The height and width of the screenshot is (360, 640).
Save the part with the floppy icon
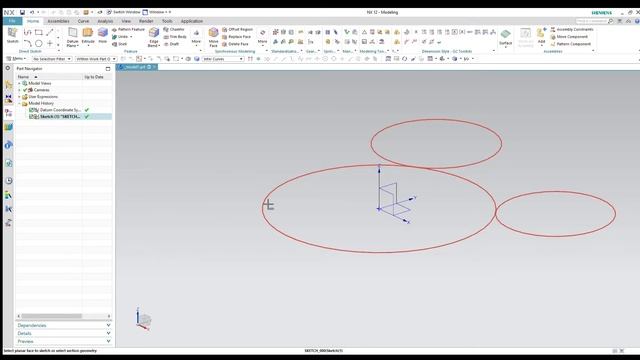[x=22, y=12]
